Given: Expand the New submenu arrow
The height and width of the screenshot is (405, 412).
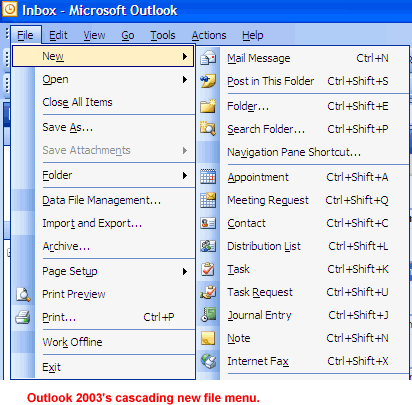Looking at the screenshot, I should click(185, 56).
